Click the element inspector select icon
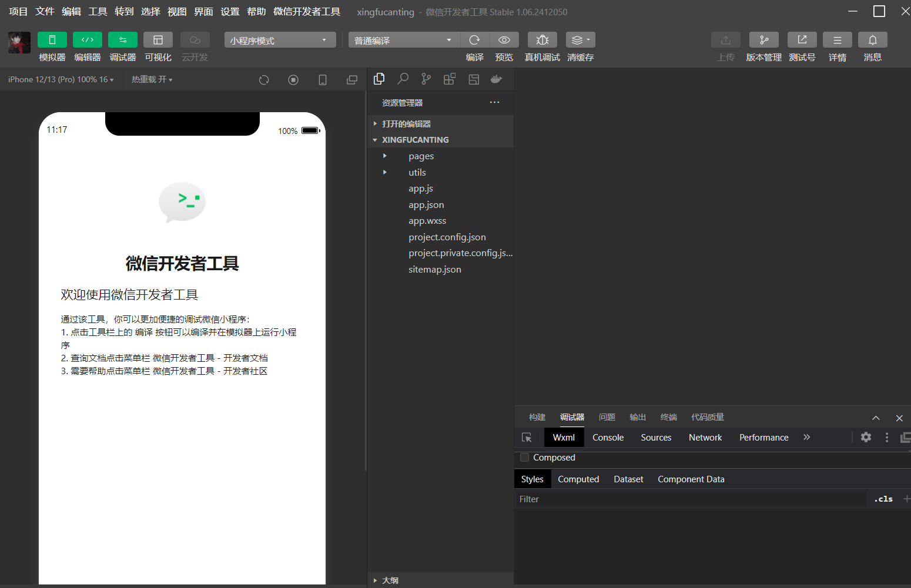Image resolution: width=911 pixels, height=588 pixels. 527,437
